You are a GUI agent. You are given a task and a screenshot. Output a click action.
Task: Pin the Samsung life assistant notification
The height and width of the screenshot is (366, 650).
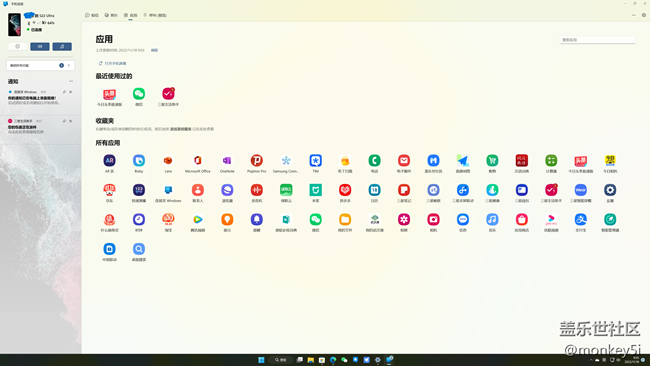click(x=64, y=121)
